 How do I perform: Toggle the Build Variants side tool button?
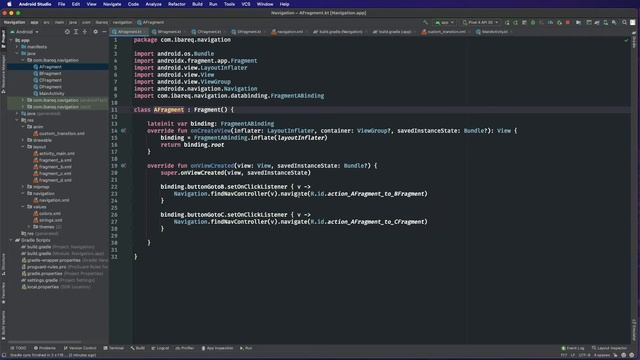point(3,325)
